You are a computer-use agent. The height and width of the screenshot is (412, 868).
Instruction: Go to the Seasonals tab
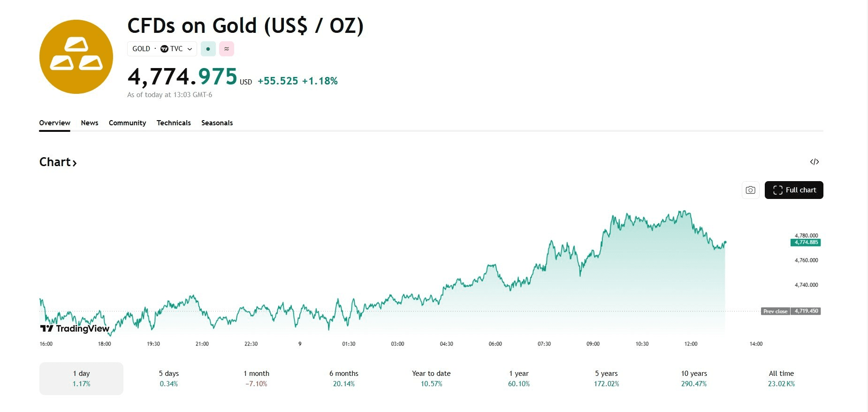(x=217, y=123)
